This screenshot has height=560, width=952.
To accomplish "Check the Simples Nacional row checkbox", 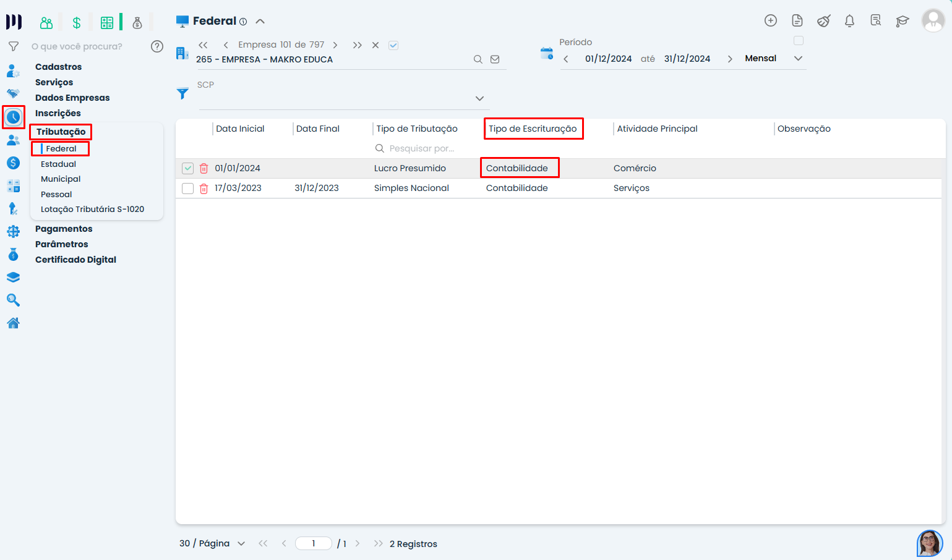I will coord(187,189).
